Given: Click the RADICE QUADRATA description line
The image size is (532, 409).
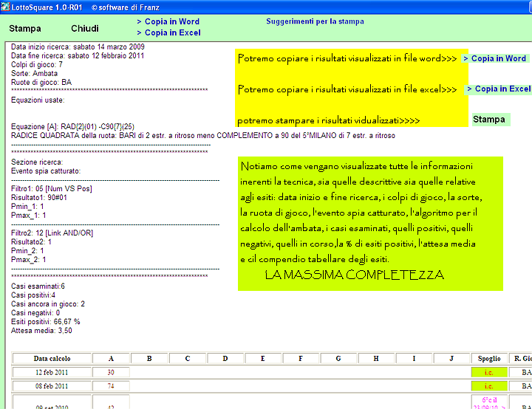Looking at the screenshot, I should tap(203, 135).
